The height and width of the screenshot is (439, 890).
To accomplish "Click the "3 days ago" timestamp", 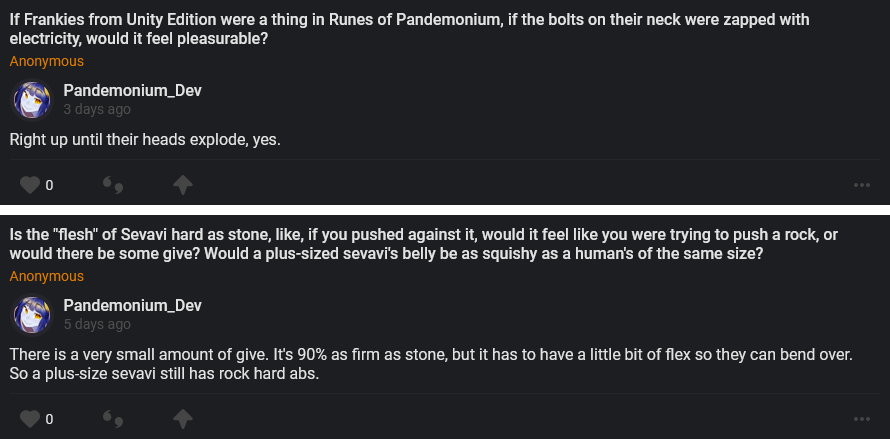I will click(x=96, y=110).
